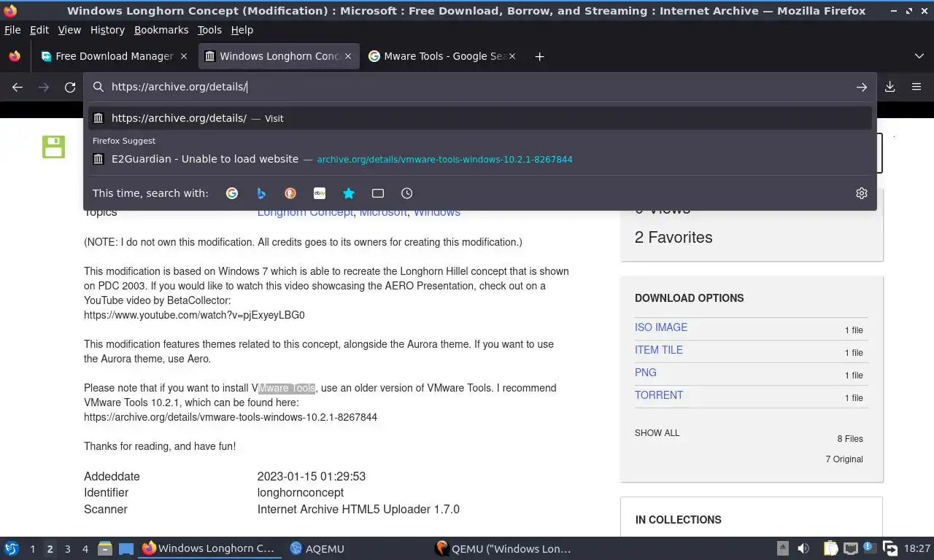Switch to workspace 3 on taskbar
The height and width of the screenshot is (560, 934).
click(67, 549)
